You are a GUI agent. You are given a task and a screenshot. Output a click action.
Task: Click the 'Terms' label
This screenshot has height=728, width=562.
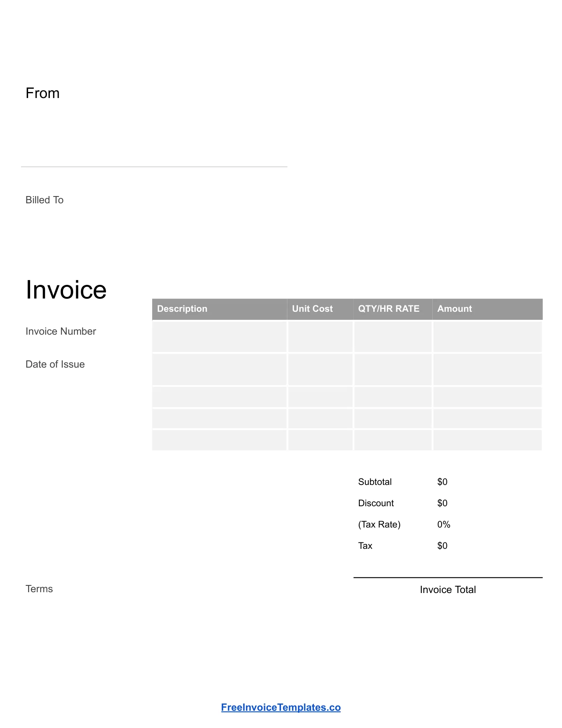coord(39,589)
